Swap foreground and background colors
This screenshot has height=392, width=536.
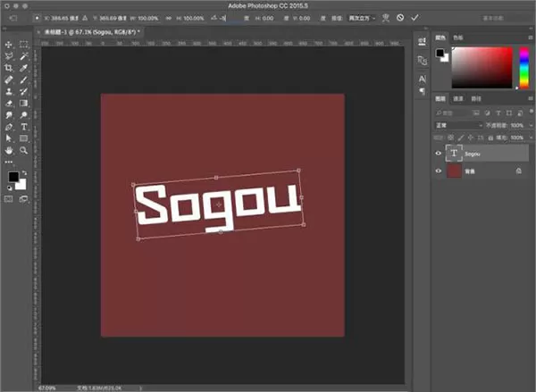[x=24, y=173]
